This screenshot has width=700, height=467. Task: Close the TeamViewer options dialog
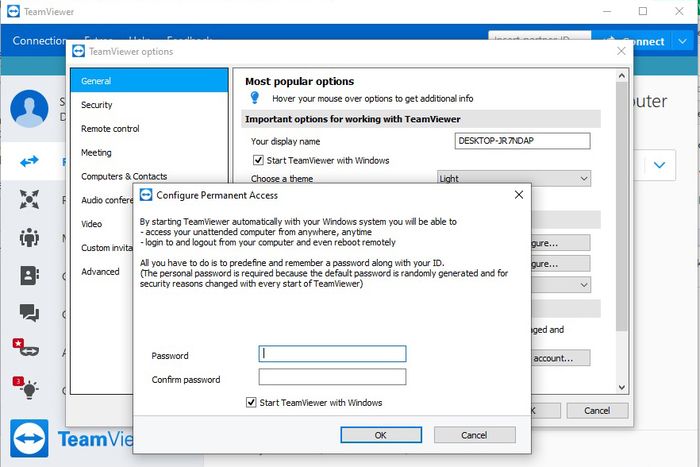pos(621,51)
